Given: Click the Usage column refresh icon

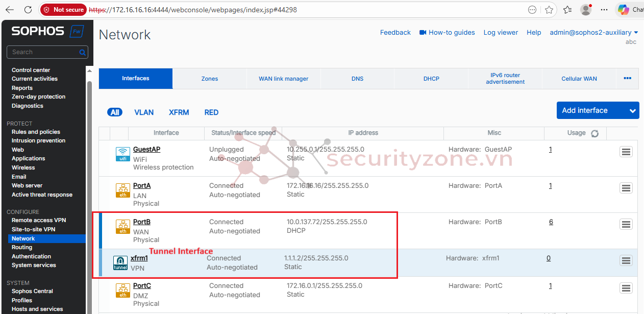Looking at the screenshot, I should point(595,133).
